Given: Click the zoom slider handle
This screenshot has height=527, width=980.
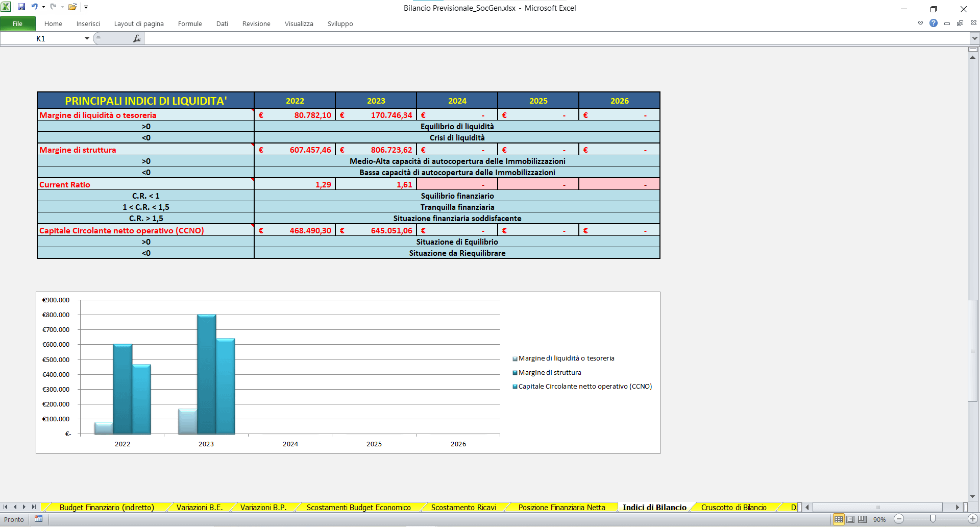Looking at the screenshot, I should 933,519.
